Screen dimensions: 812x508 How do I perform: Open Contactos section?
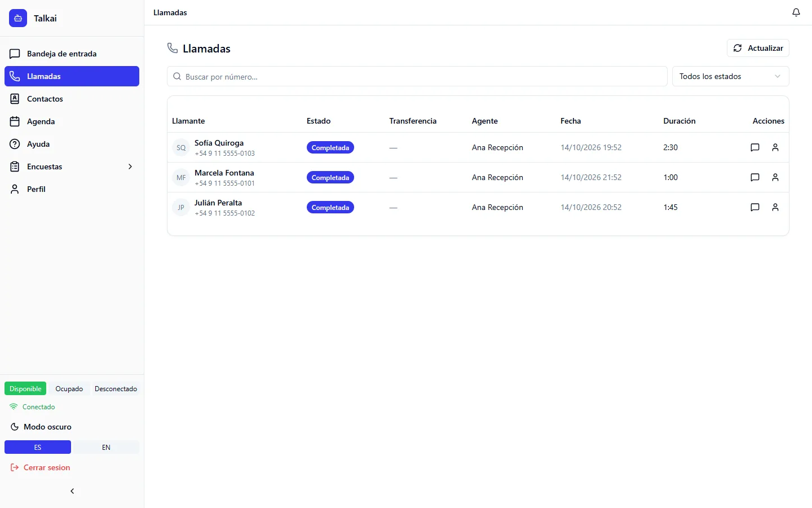(72, 99)
